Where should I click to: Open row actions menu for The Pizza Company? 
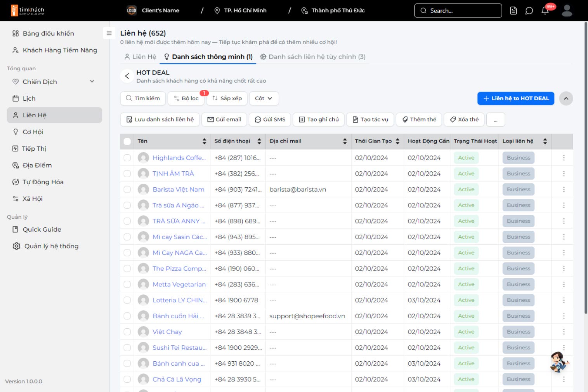(x=564, y=268)
